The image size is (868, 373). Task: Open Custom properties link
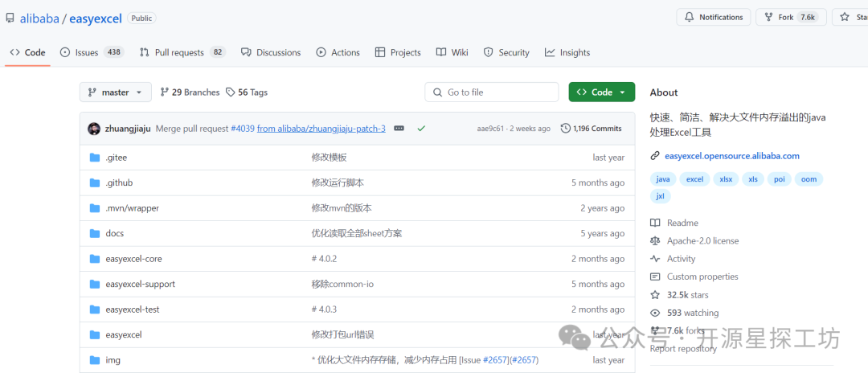pos(694,277)
